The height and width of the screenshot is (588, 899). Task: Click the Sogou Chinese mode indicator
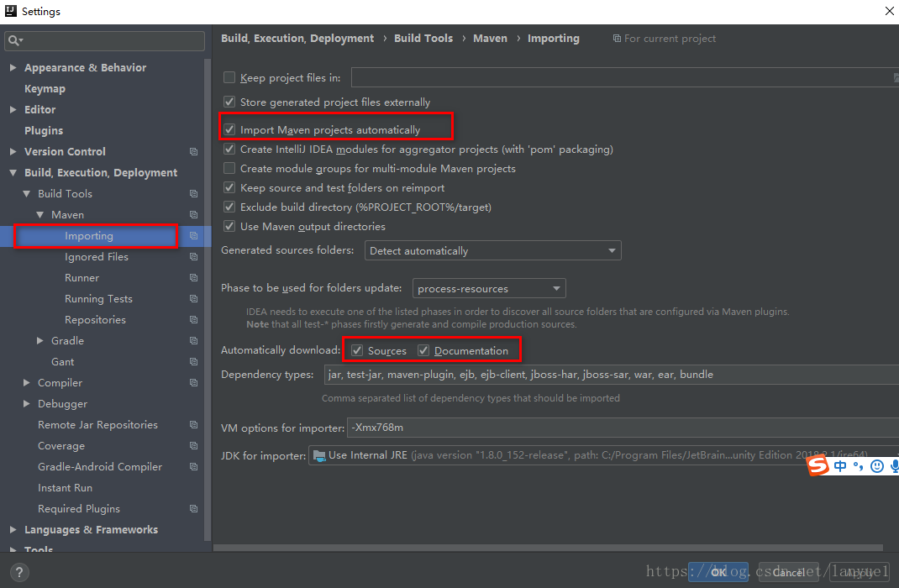click(840, 466)
